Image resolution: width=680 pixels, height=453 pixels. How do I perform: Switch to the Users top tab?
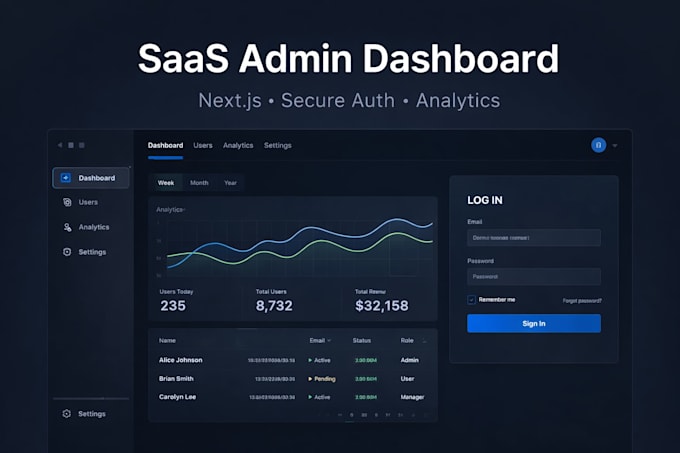click(203, 145)
